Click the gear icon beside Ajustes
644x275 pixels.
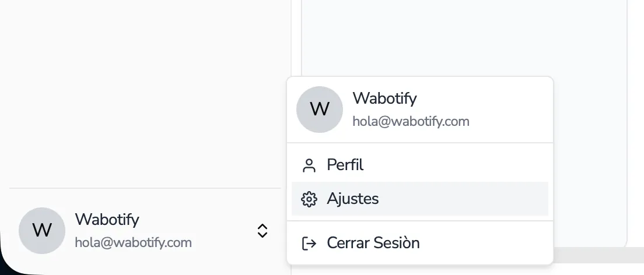click(x=309, y=199)
